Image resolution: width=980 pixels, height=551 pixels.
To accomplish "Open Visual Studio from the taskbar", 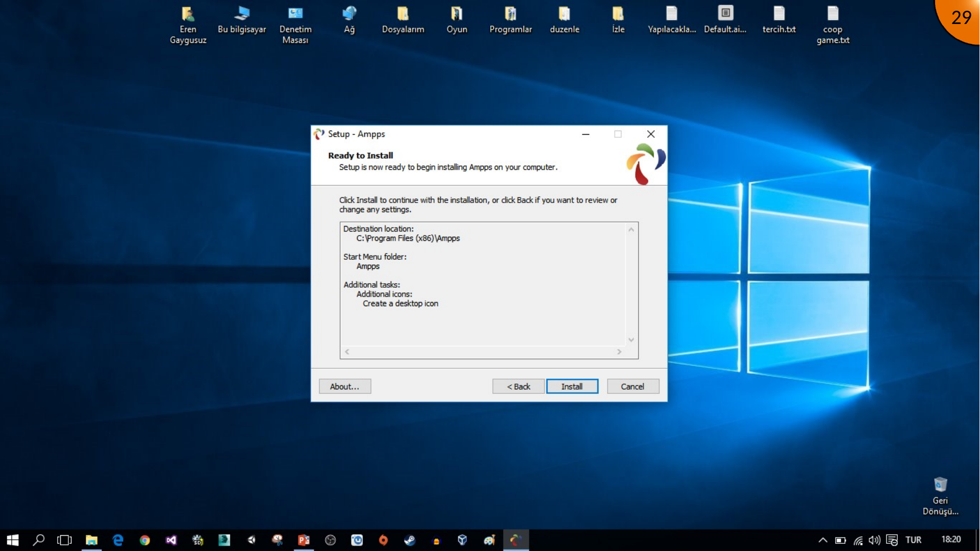I will [x=171, y=540].
